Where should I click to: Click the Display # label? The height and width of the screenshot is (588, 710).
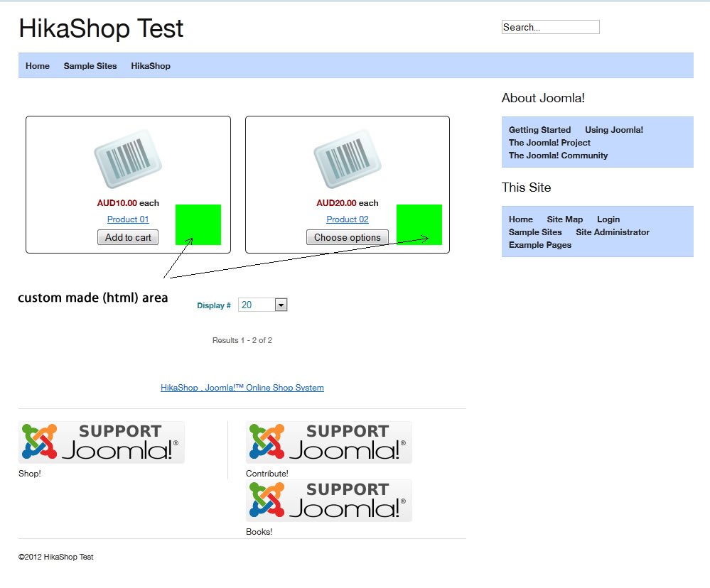tap(214, 305)
